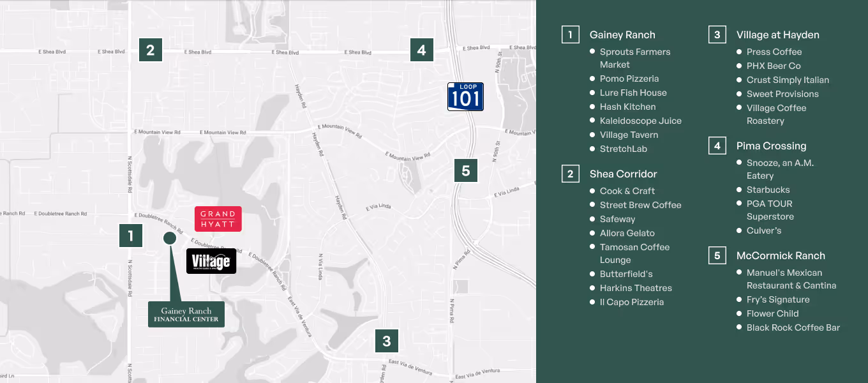Click the Village health club logo
Viewport: 868px width, 383px height.
(211, 261)
